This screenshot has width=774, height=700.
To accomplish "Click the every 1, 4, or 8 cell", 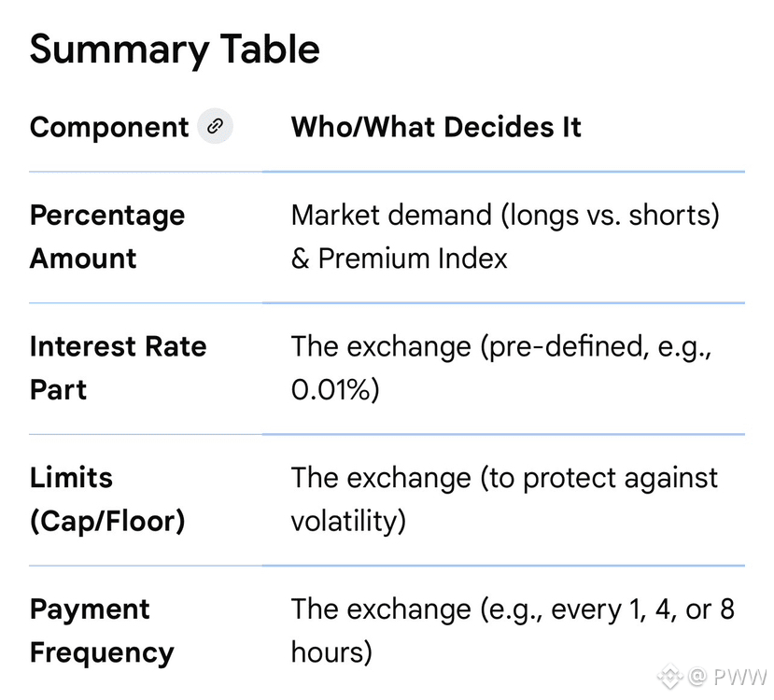I will (x=513, y=609).
